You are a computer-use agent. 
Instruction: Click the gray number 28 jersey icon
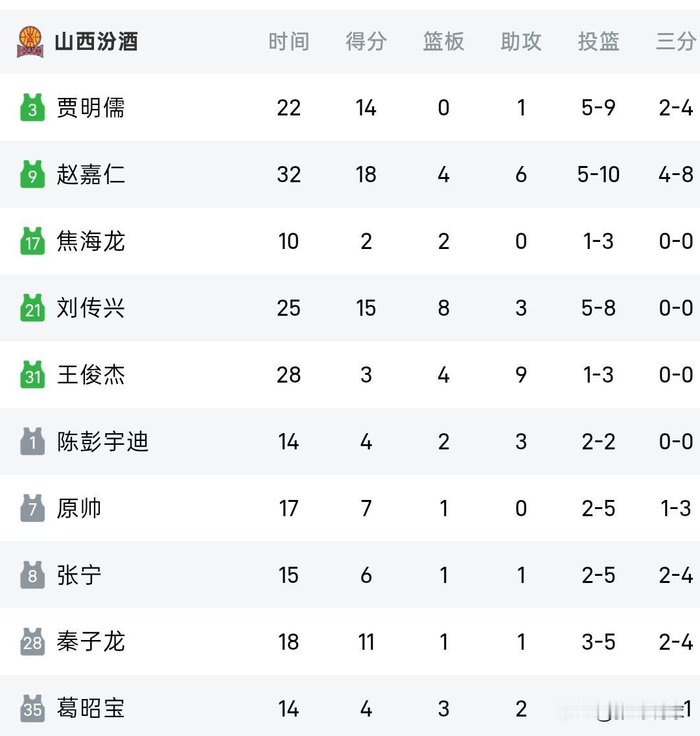(x=32, y=642)
